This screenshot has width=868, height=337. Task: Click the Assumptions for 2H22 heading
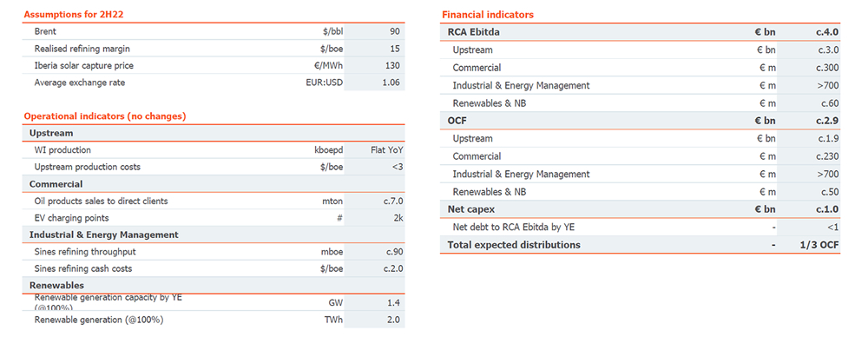point(73,15)
